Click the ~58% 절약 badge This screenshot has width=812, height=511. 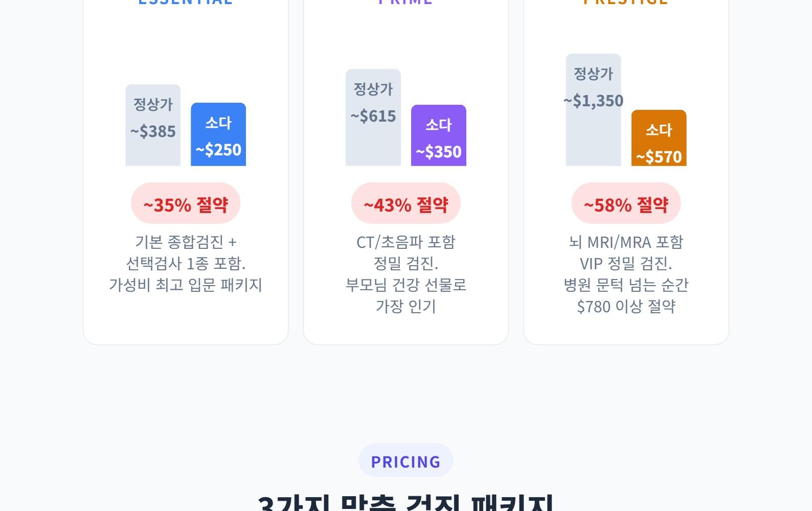click(626, 203)
